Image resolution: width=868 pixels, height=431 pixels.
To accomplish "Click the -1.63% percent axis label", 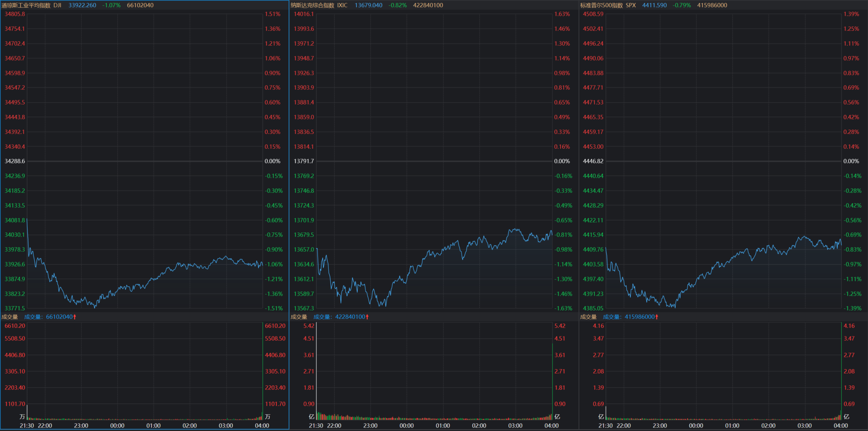I will point(563,308).
